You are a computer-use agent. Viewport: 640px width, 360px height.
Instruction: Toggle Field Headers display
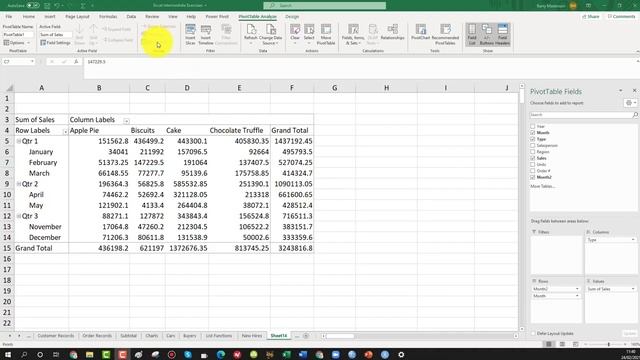502,34
